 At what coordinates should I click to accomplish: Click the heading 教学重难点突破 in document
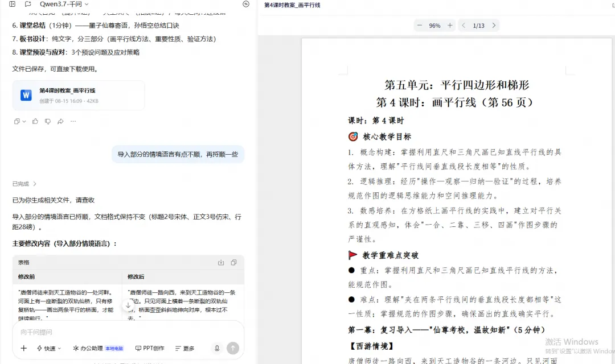(391, 255)
